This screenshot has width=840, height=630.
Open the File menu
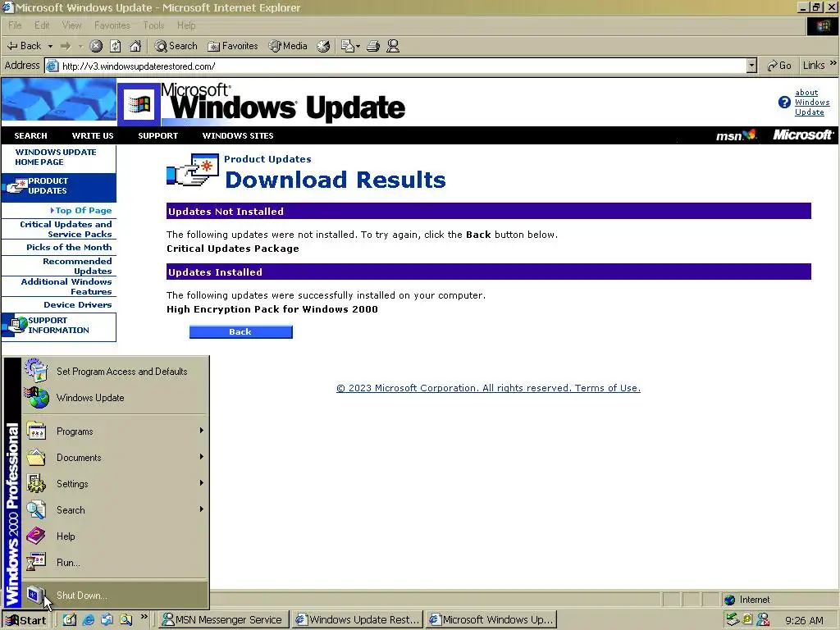15,25
